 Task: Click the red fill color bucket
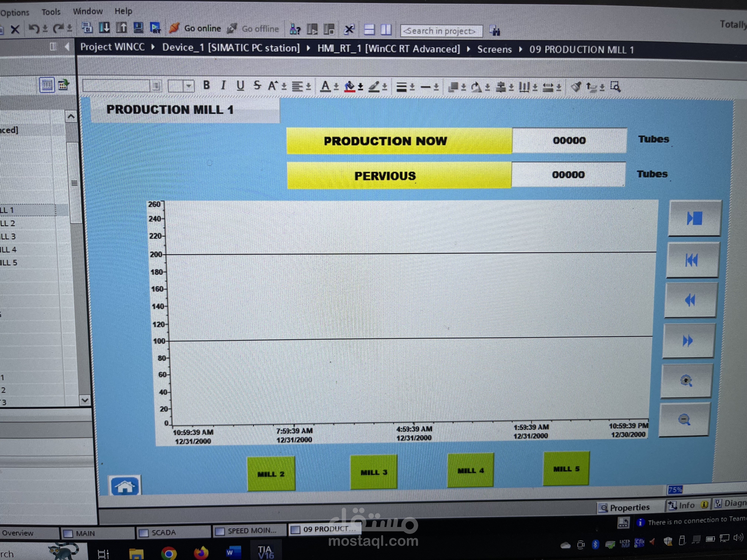[x=350, y=87]
